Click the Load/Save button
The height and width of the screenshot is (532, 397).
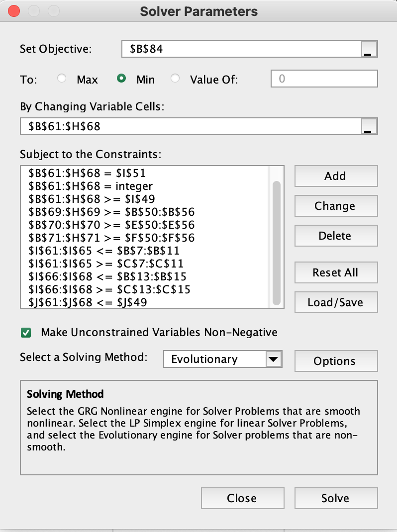point(336,302)
